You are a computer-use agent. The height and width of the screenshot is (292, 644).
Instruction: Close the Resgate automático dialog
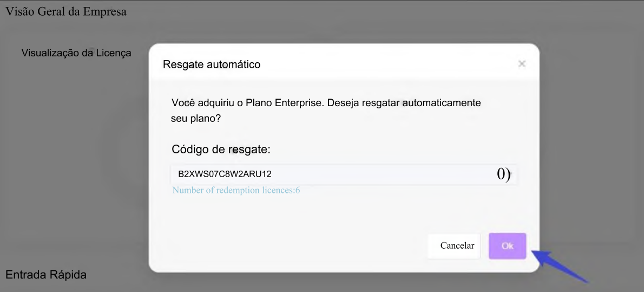tap(522, 64)
